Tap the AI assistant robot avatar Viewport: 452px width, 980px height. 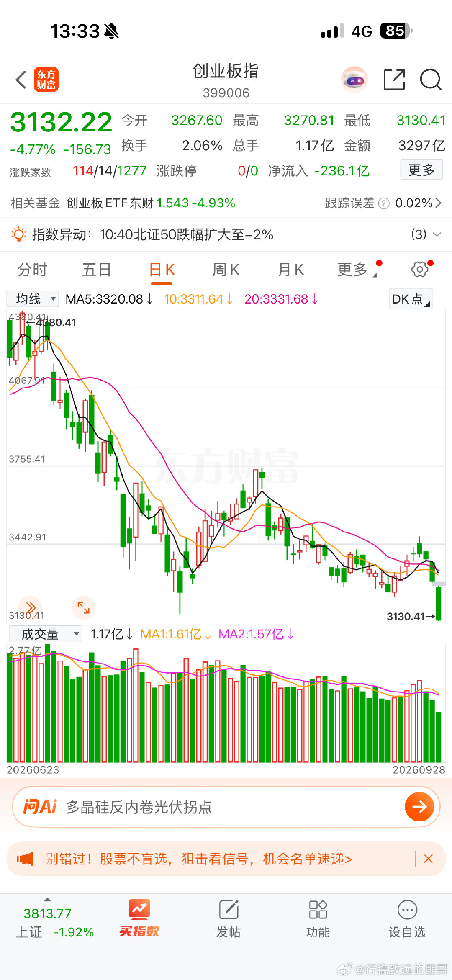(355, 80)
